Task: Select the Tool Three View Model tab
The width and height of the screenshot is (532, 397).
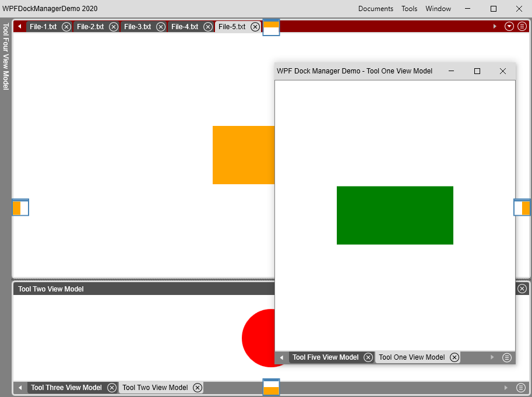Action: coord(66,388)
